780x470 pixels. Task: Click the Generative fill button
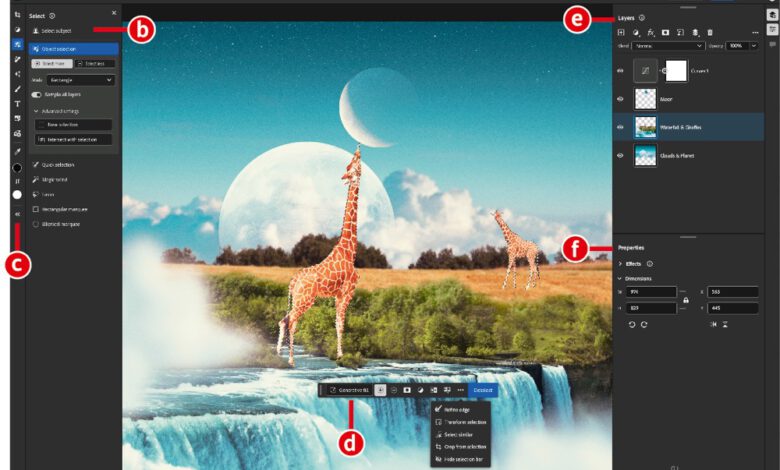[349, 390]
